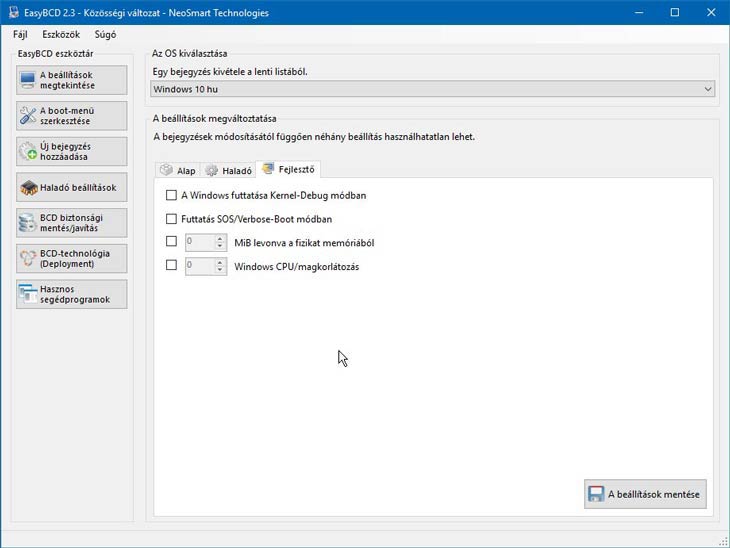Click the BCD-technológia (Deployment) icon

(28, 258)
